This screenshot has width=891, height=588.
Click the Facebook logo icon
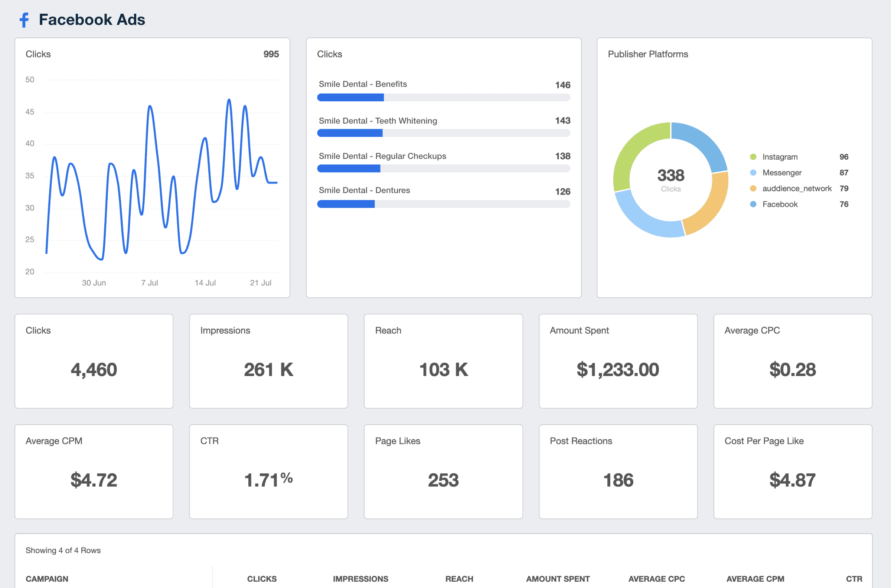click(25, 20)
